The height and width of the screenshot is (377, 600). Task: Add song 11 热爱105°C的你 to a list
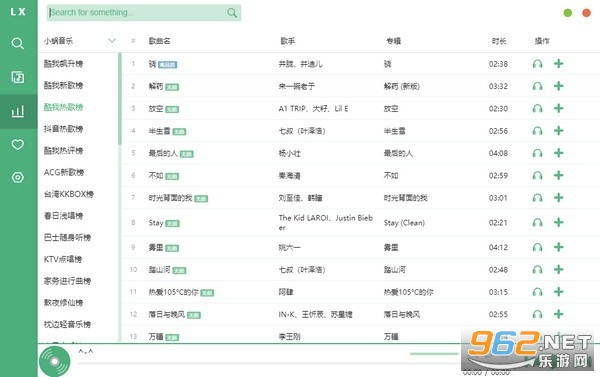pos(559,292)
